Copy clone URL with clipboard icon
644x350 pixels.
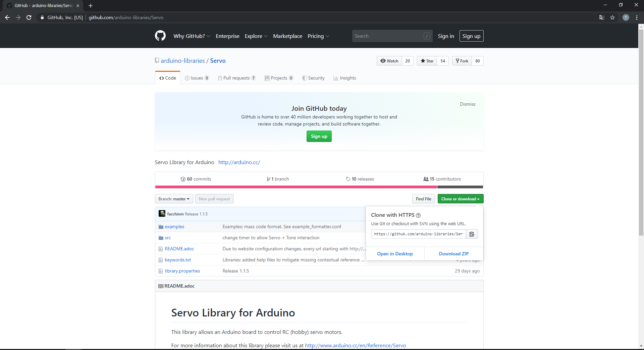pos(472,234)
